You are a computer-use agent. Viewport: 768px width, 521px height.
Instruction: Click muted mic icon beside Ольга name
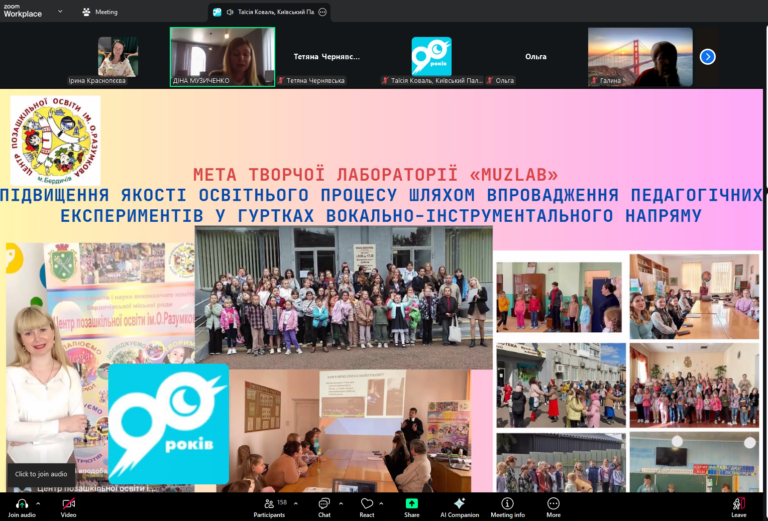coord(490,80)
